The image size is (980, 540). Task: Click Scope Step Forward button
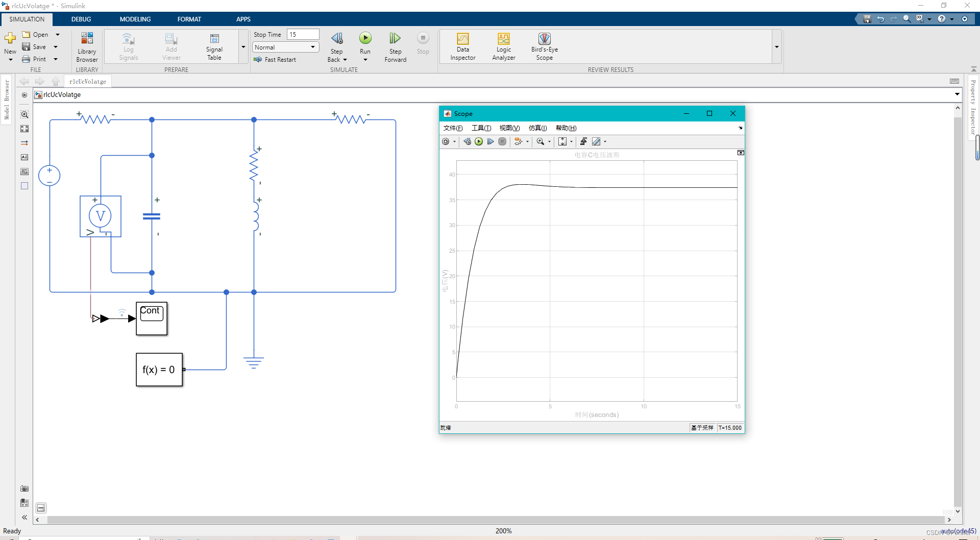pos(491,142)
